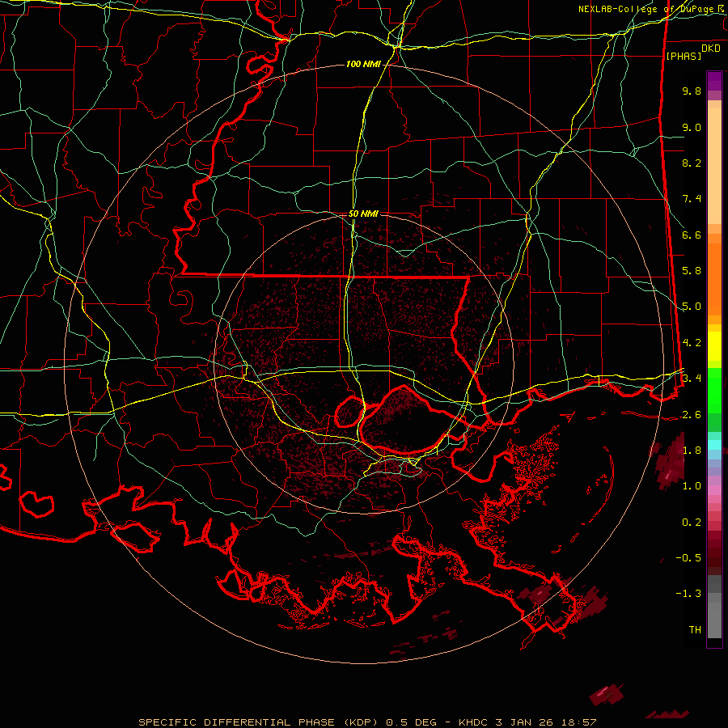Image resolution: width=728 pixels, height=728 pixels.
Task: Click the 2.6 scale value
Action: pos(692,414)
